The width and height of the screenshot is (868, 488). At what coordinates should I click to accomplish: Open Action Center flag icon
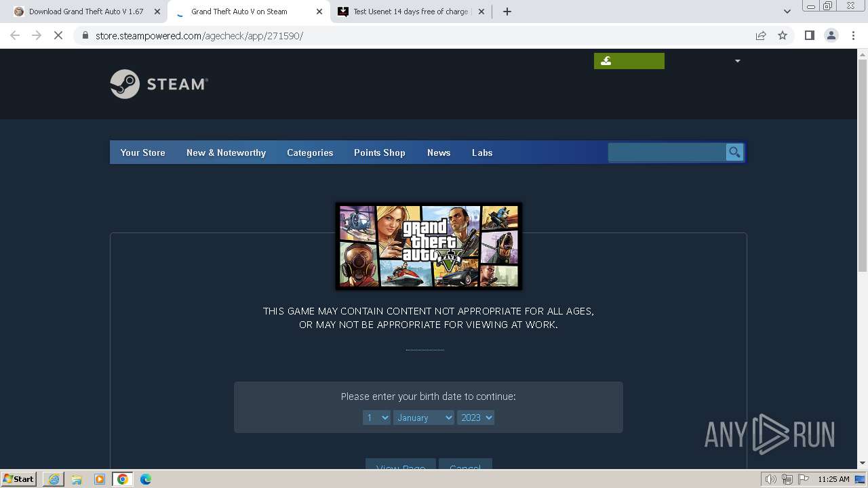(804, 479)
